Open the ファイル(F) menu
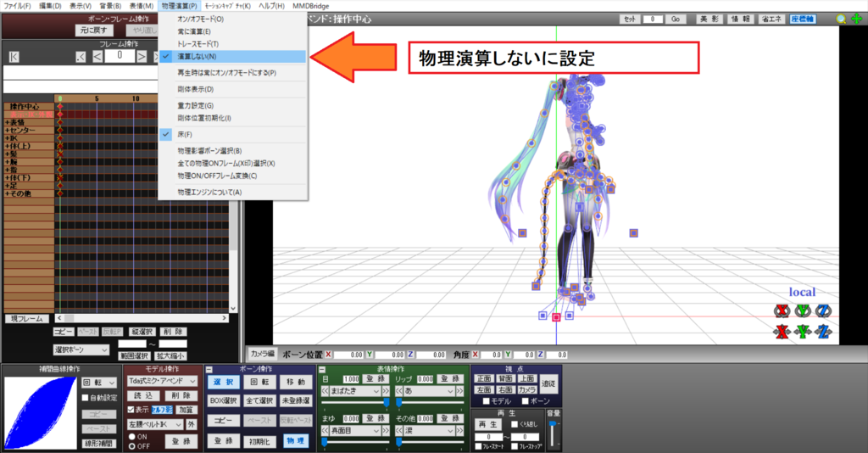Image resolution: width=868 pixels, height=453 pixels. [x=17, y=6]
